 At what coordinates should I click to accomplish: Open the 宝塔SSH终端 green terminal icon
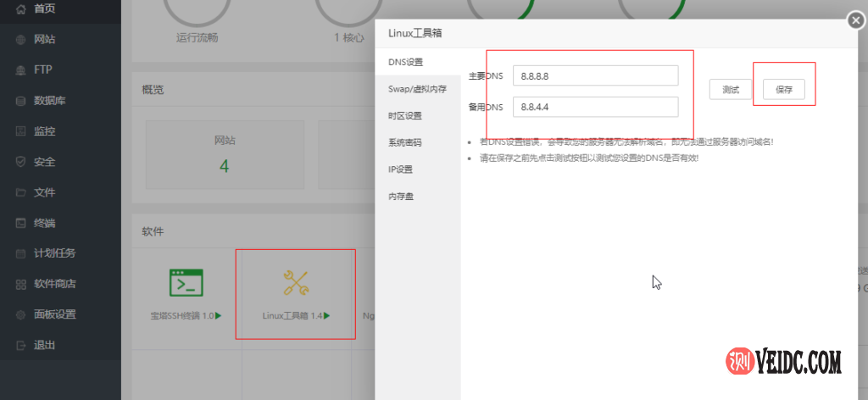coord(186,282)
